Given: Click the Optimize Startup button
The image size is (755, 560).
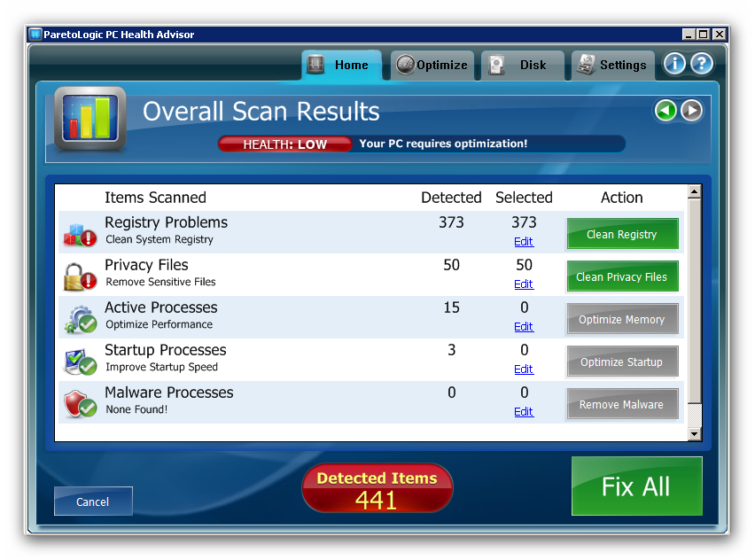Looking at the screenshot, I should [x=622, y=362].
